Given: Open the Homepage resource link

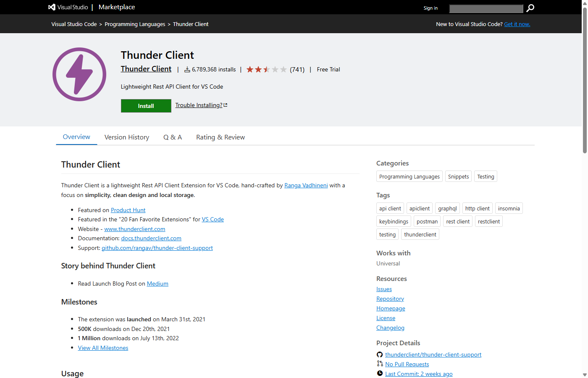Looking at the screenshot, I should 391,308.
